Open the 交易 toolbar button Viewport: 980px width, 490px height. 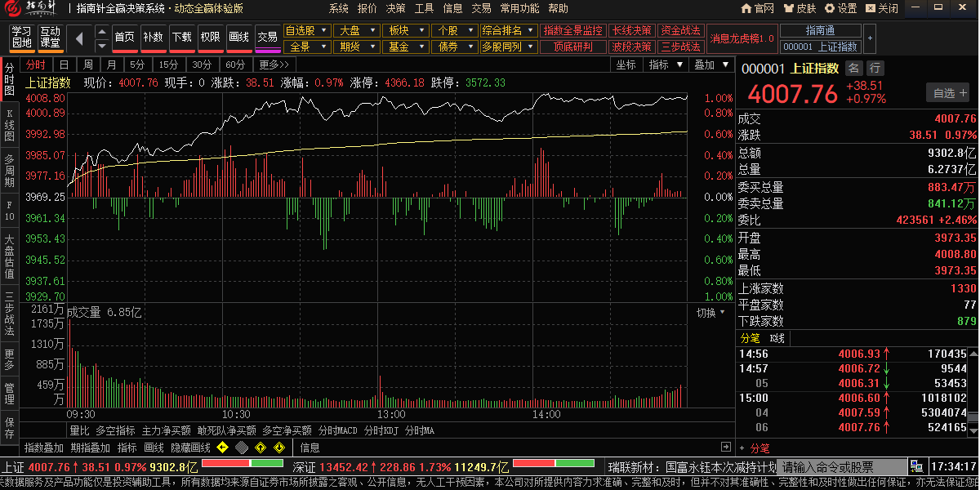268,38
